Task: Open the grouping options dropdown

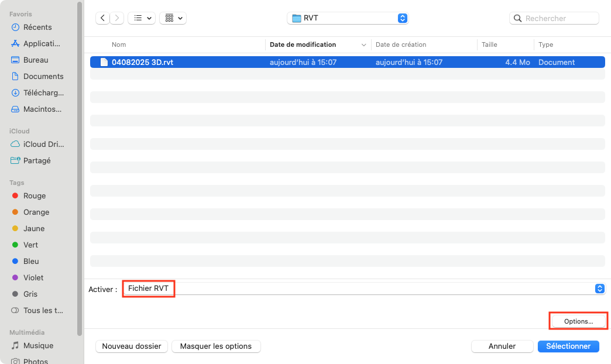Action: click(173, 18)
